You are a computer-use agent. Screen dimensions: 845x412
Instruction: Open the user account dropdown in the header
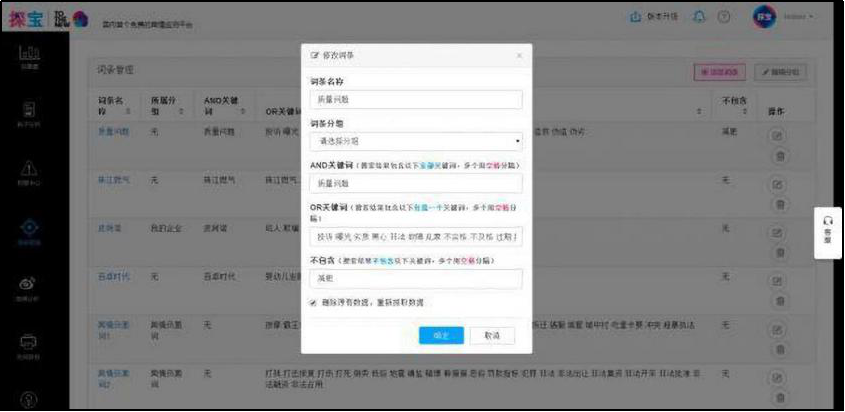click(798, 17)
